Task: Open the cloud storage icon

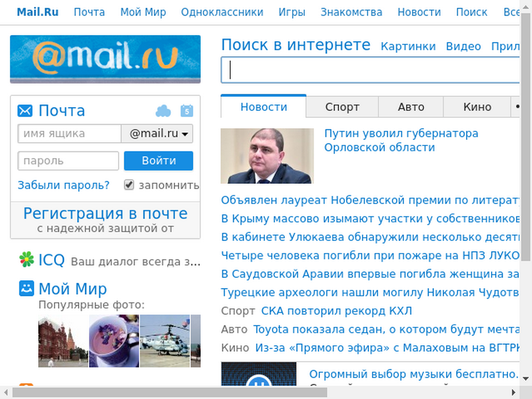Action: pyautogui.click(x=163, y=111)
